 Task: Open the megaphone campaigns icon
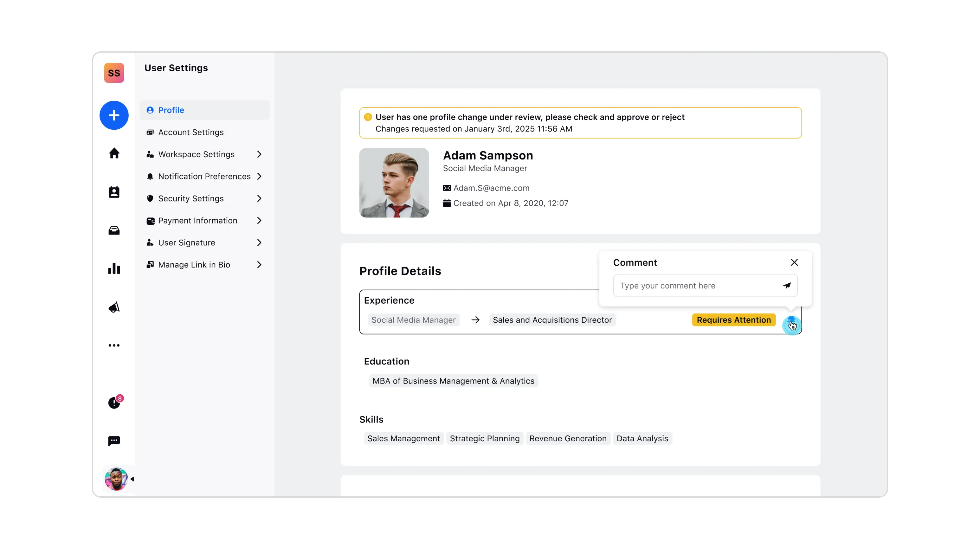[114, 307]
